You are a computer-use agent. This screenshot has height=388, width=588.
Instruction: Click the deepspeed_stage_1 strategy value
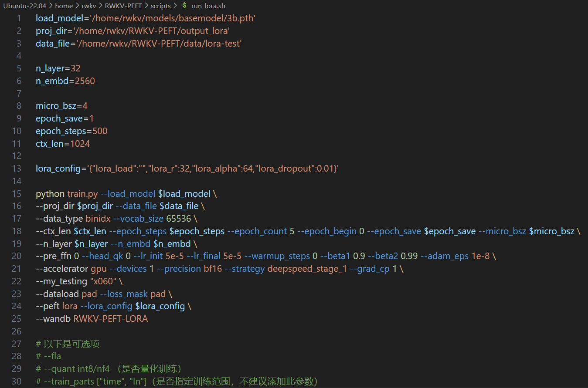[307, 269]
